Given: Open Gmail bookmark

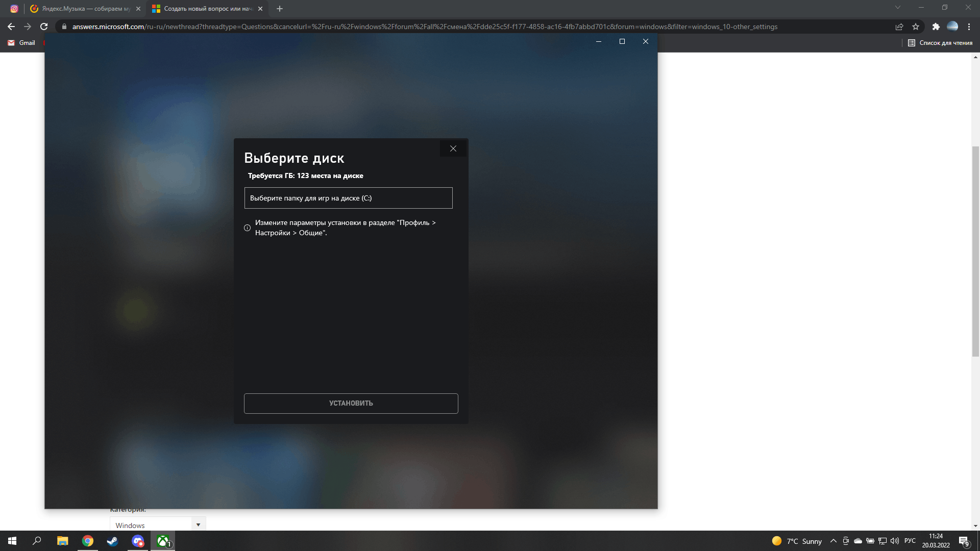Looking at the screenshot, I should coord(21,43).
